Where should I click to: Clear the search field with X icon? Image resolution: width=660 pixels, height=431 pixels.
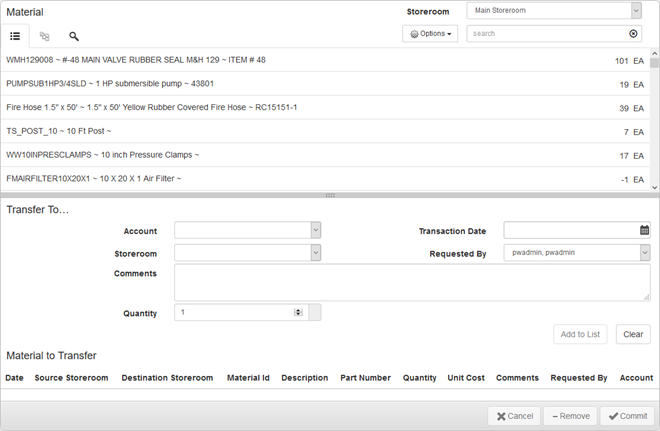coord(633,34)
